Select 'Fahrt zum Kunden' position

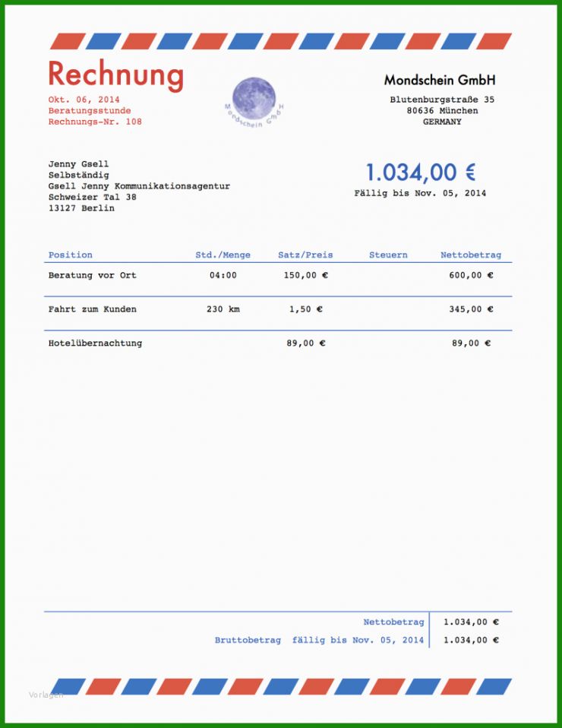93,309
